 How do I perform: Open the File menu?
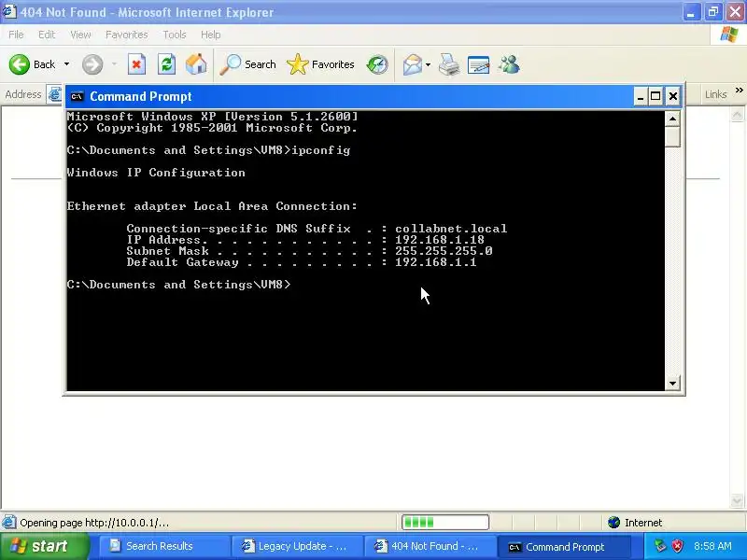16,35
